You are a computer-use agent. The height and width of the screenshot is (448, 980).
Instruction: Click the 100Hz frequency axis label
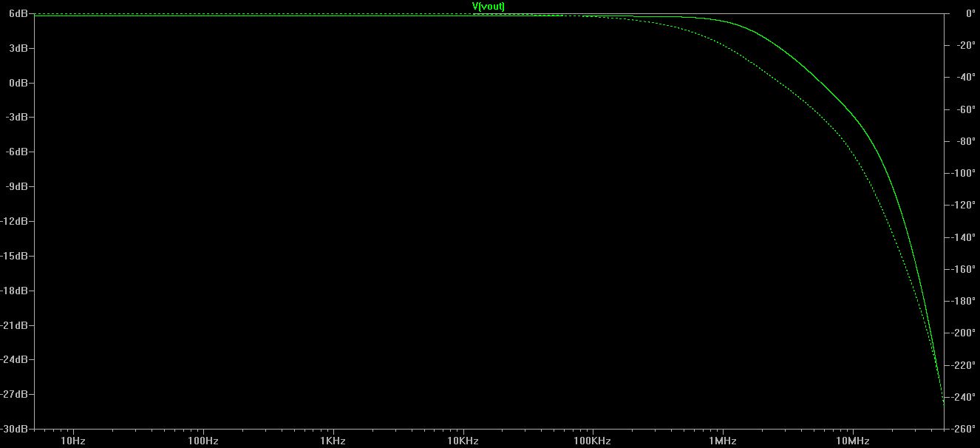point(203,441)
